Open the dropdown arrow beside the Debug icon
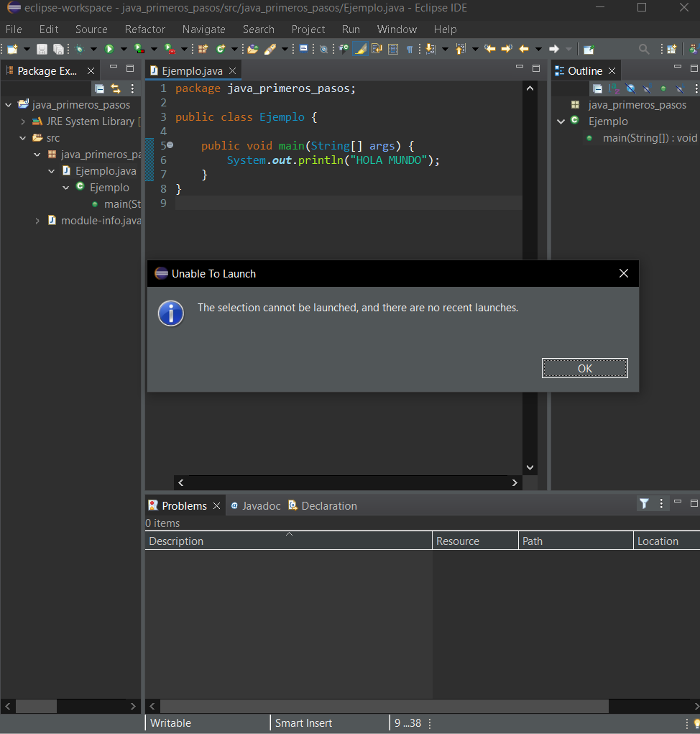The image size is (700, 734). pos(93,49)
